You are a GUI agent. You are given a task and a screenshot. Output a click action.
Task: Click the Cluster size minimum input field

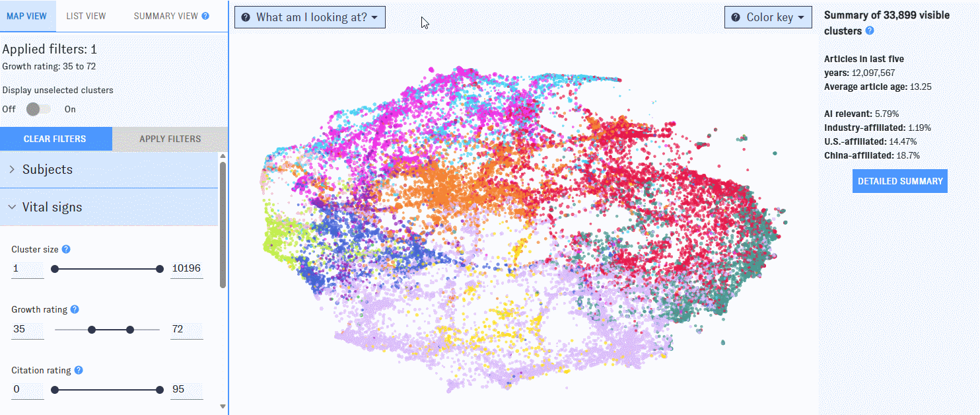pos(27,269)
